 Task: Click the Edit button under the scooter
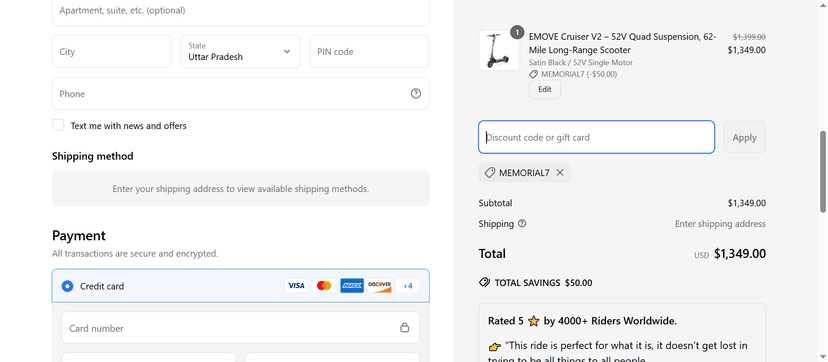coord(544,89)
